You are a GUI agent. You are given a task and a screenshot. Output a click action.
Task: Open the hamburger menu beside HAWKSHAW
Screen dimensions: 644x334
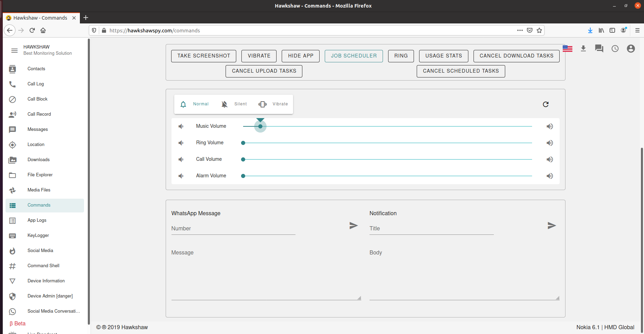click(14, 51)
